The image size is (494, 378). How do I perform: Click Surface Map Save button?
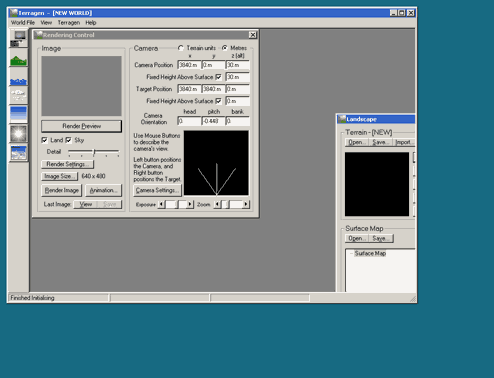point(381,238)
